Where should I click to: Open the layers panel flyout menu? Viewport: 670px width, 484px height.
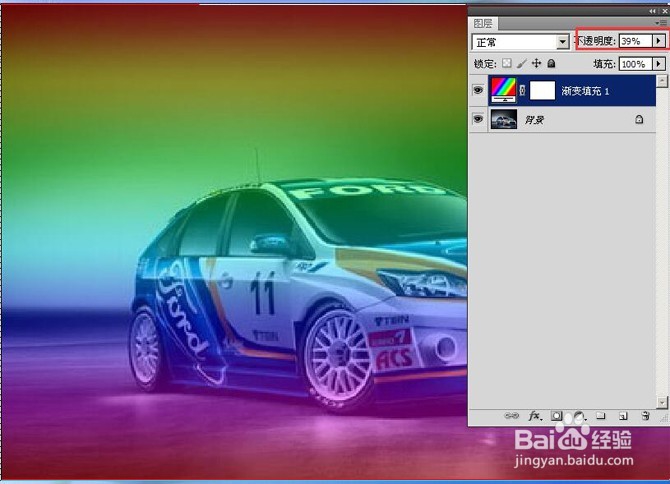tap(661, 23)
